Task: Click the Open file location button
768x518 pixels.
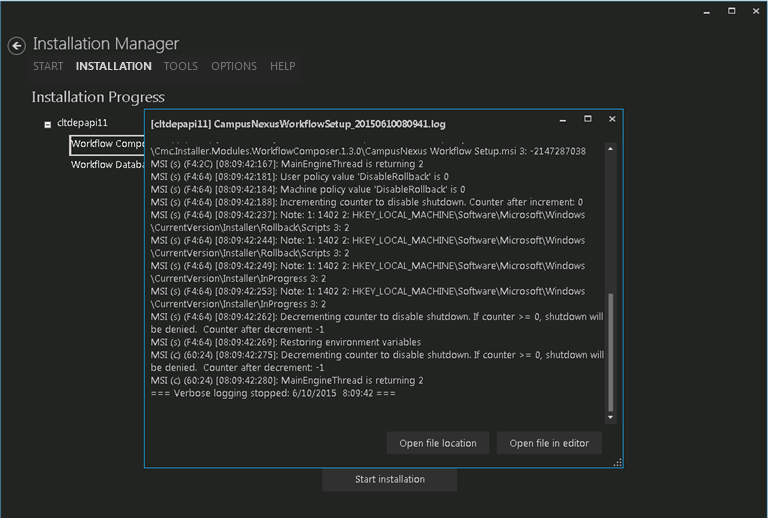Action: pyautogui.click(x=438, y=443)
